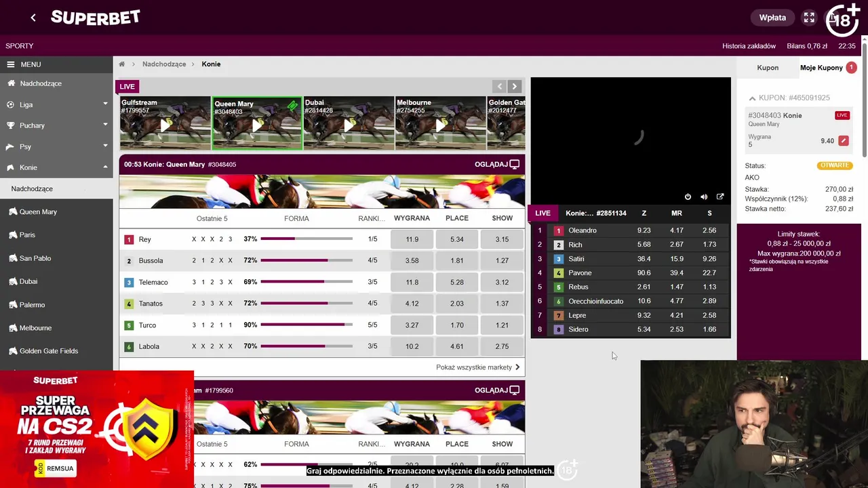Image resolution: width=868 pixels, height=488 pixels.
Task: Select Tanatos win odds 4.12
Action: click(x=412, y=304)
